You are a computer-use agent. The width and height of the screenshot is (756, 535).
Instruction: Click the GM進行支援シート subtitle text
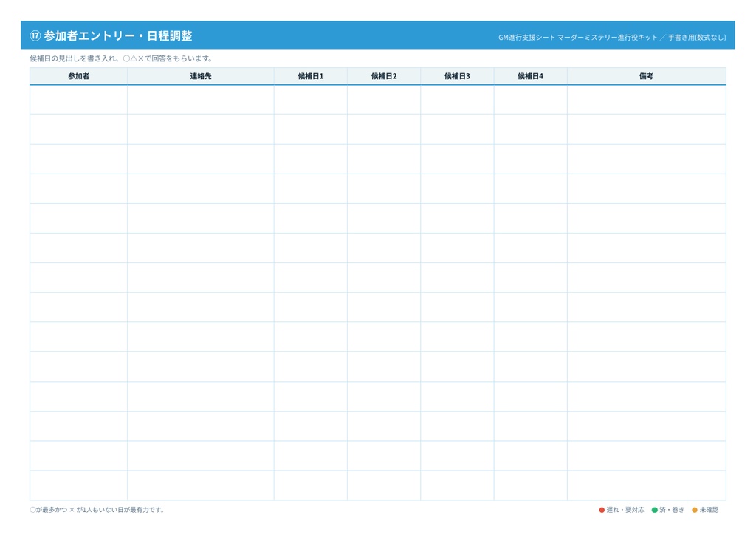click(x=612, y=37)
